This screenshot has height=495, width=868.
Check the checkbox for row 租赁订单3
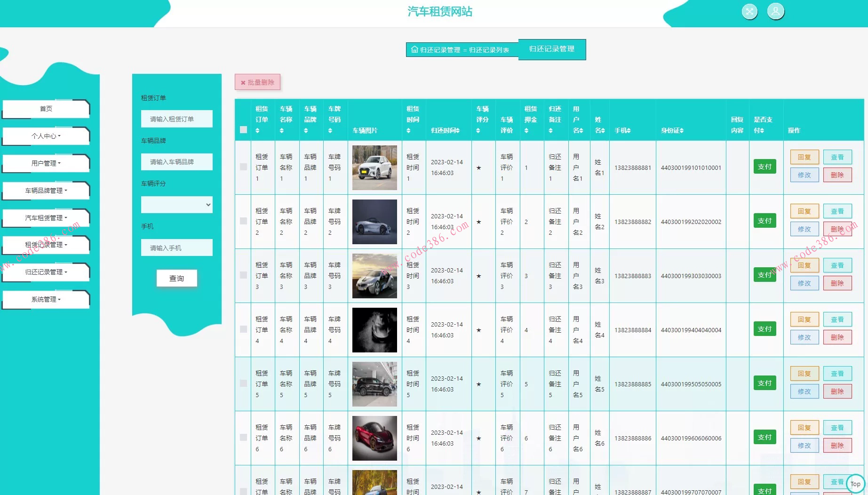243,275
